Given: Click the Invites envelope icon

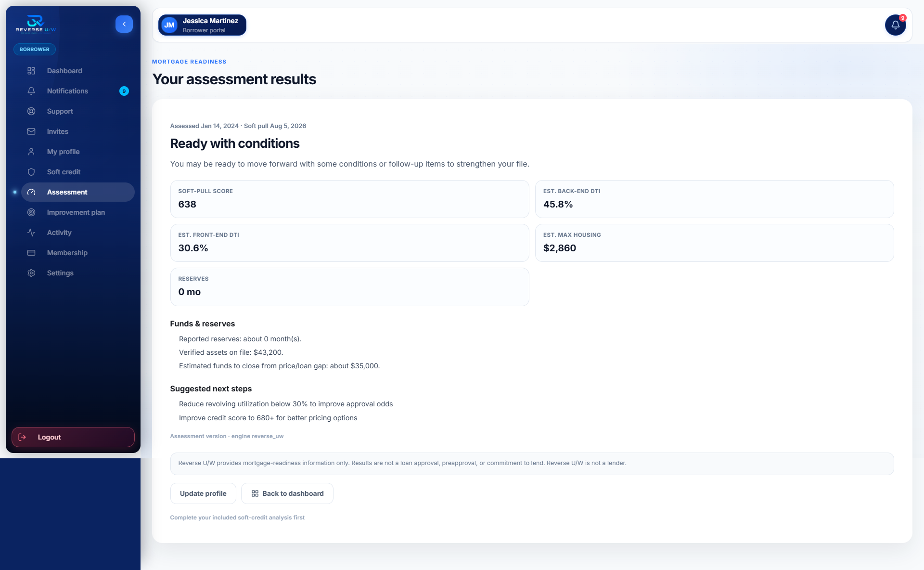Looking at the screenshot, I should point(31,131).
